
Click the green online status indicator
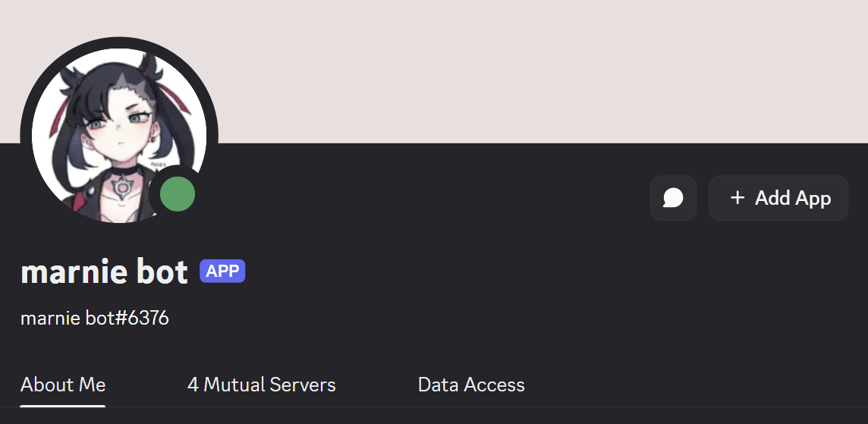coord(178,195)
